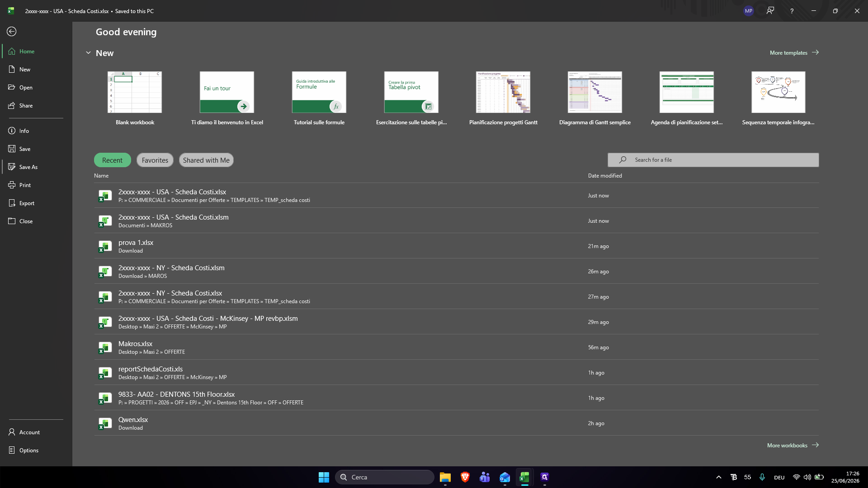Click the Search for a file field
This screenshot has width=868, height=488.
pos(713,160)
